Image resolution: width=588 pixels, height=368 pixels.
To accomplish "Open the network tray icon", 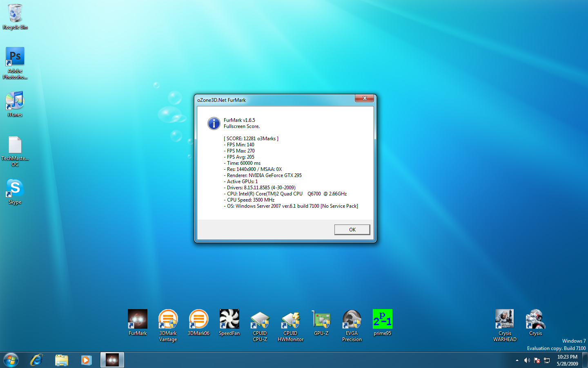I will [547, 360].
